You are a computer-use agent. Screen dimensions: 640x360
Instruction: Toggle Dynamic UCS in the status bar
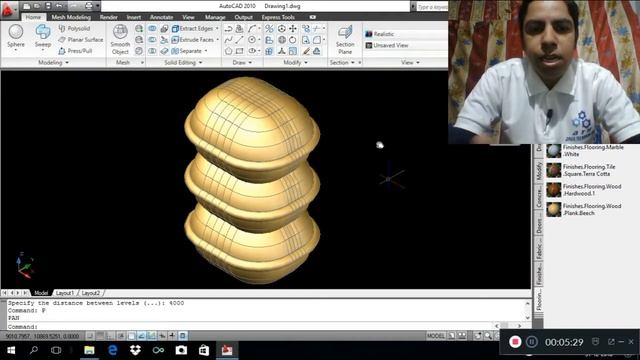coord(151,336)
